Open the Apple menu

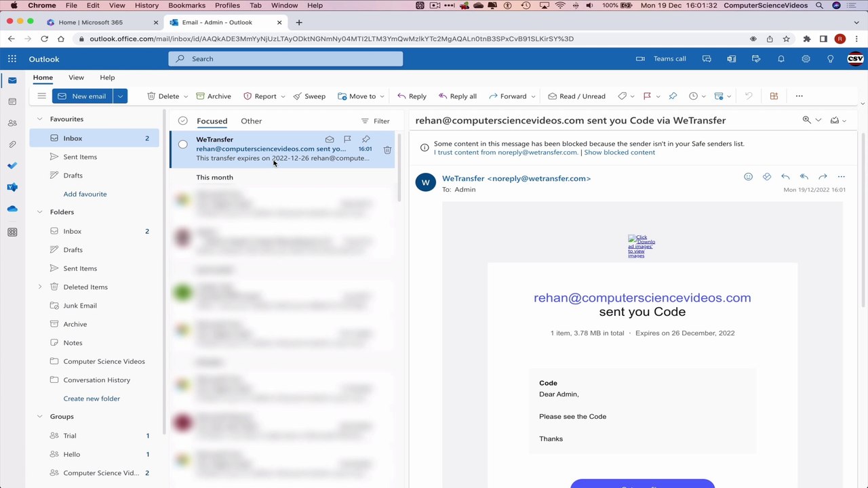[x=14, y=5]
